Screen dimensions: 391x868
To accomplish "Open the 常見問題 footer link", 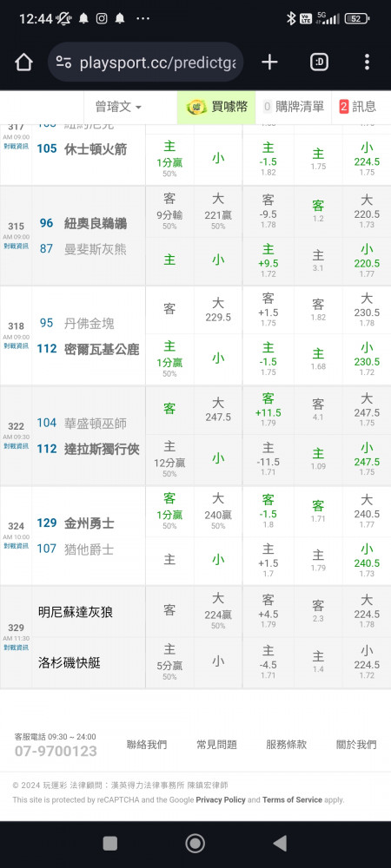I will [216, 745].
